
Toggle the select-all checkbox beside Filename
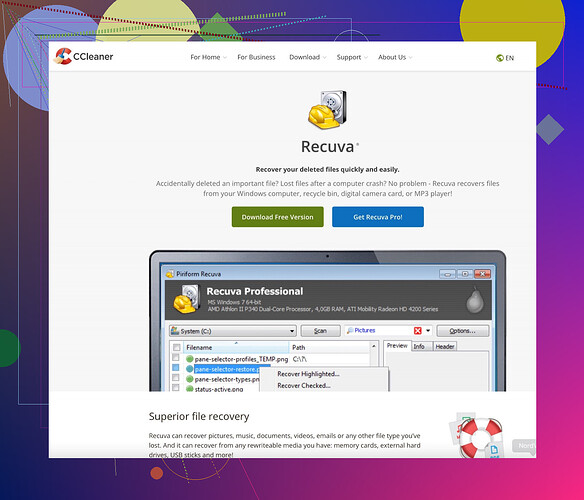pyautogui.click(x=177, y=347)
